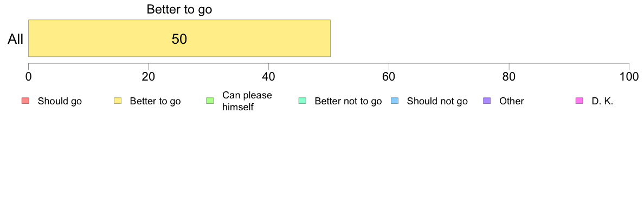Select the 'Better not to go' legend label
Screen dimensions: 644x199
pyautogui.click(x=348, y=101)
